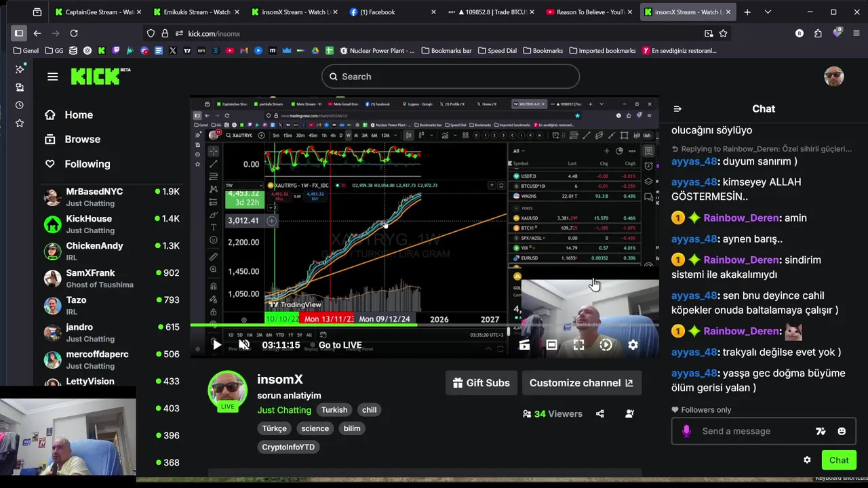Viewport: 868px width, 488px height.
Task: Collapse the chat panel
Action: [677, 109]
